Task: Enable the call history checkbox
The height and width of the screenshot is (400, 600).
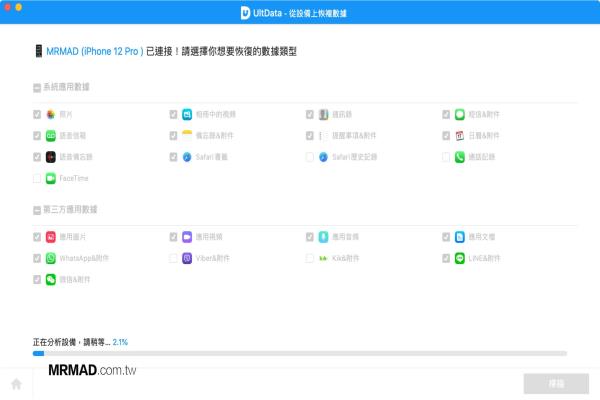Action: [446, 157]
